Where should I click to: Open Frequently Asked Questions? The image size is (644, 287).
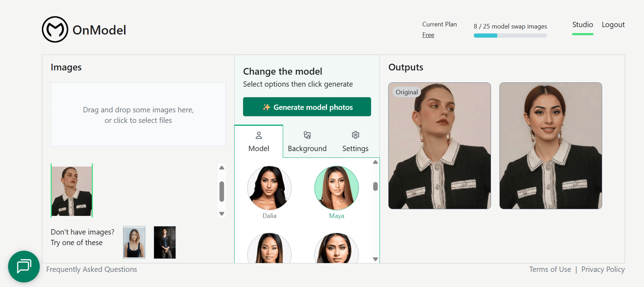[x=91, y=269]
